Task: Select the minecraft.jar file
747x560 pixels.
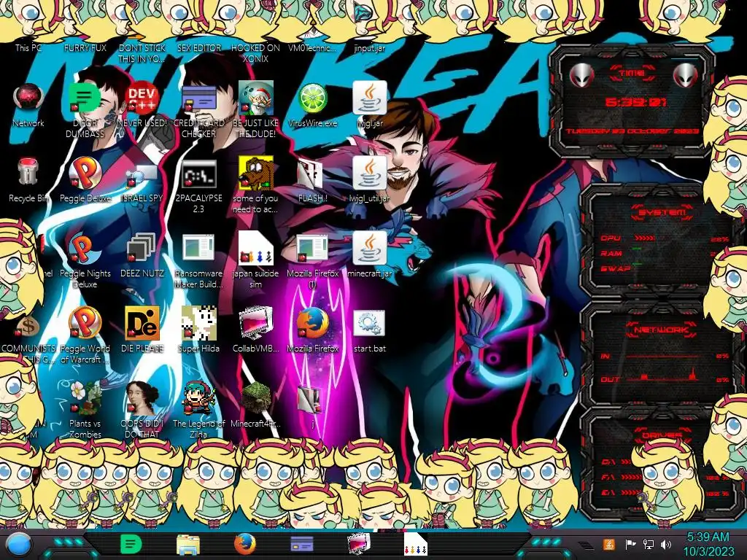Action: pos(370,248)
